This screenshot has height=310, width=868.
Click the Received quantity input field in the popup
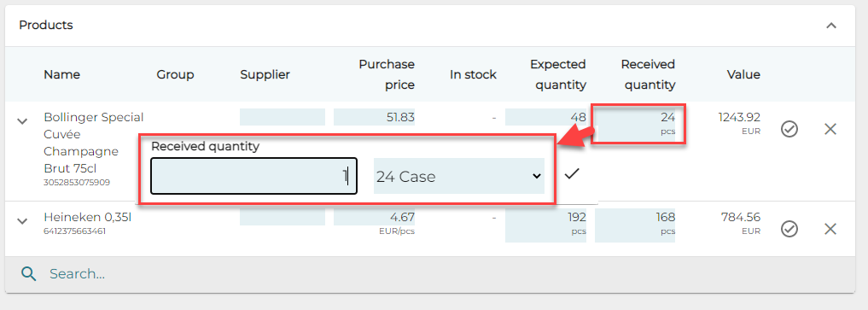254,176
